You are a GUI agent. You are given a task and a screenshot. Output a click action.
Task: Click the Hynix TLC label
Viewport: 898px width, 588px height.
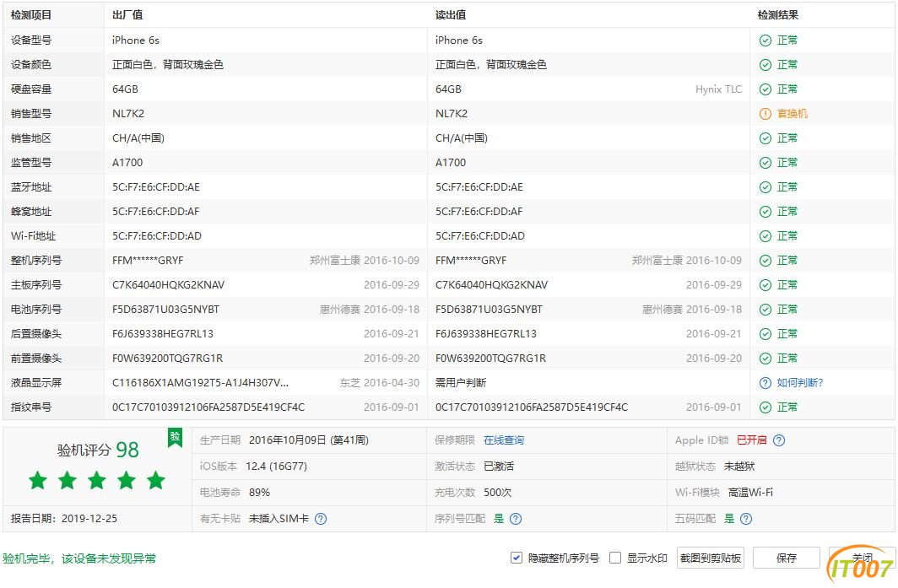[x=718, y=89]
